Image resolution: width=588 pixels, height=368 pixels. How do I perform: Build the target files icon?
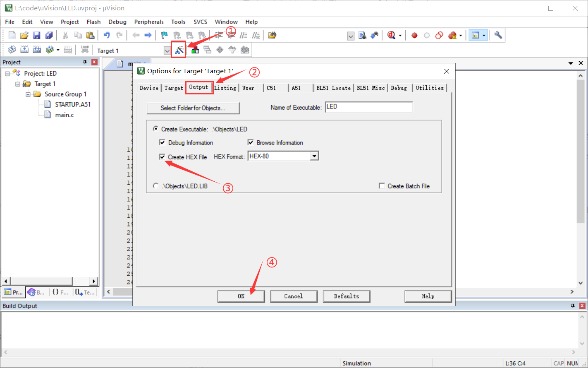pos(24,50)
